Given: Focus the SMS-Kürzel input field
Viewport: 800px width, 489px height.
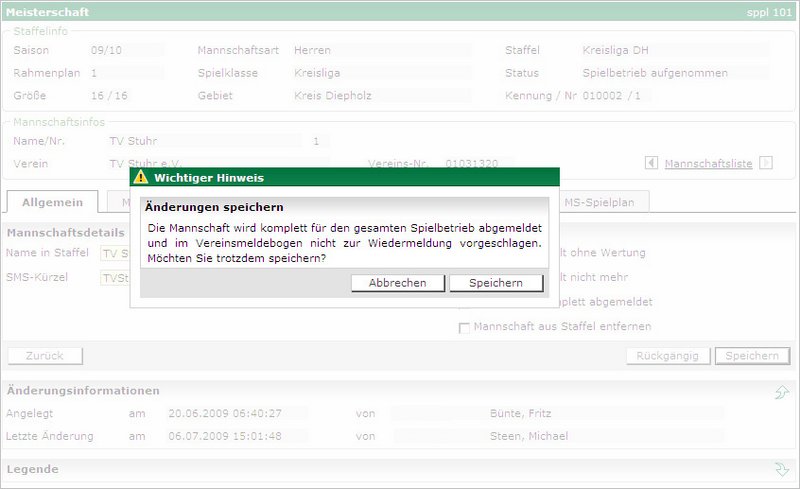Looking at the screenshot, I should 115,277.
